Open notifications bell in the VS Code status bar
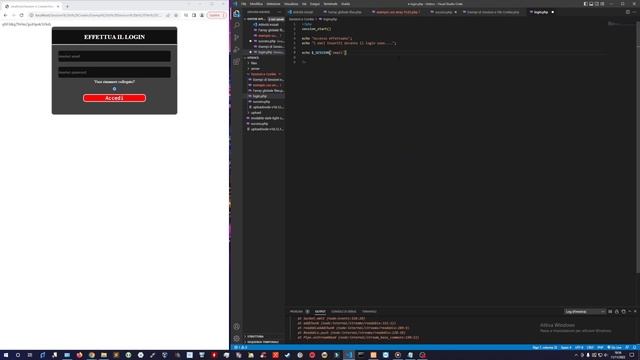Screen dimensions: 640x360 coord(635,347)
